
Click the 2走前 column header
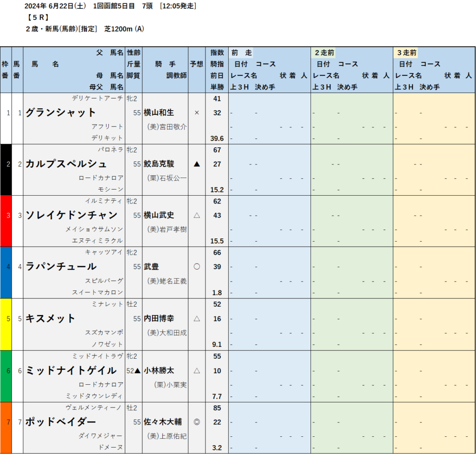click(324, 53)
